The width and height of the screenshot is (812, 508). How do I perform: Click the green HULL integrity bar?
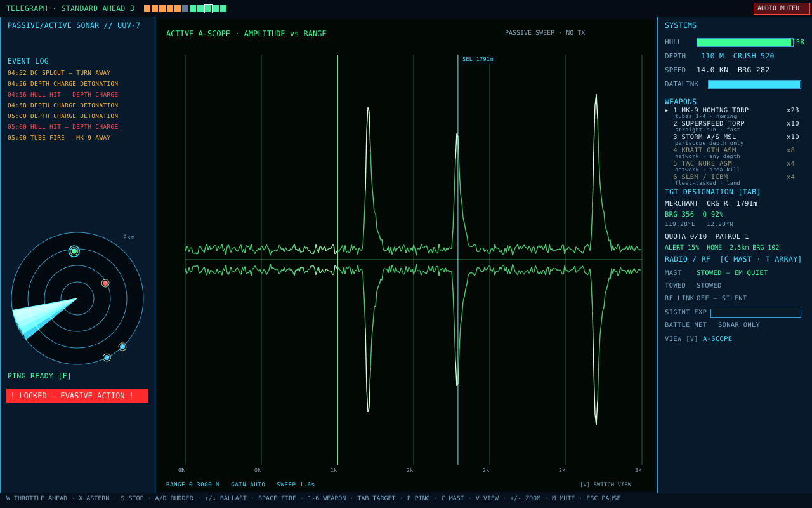(x=745, y=43)
